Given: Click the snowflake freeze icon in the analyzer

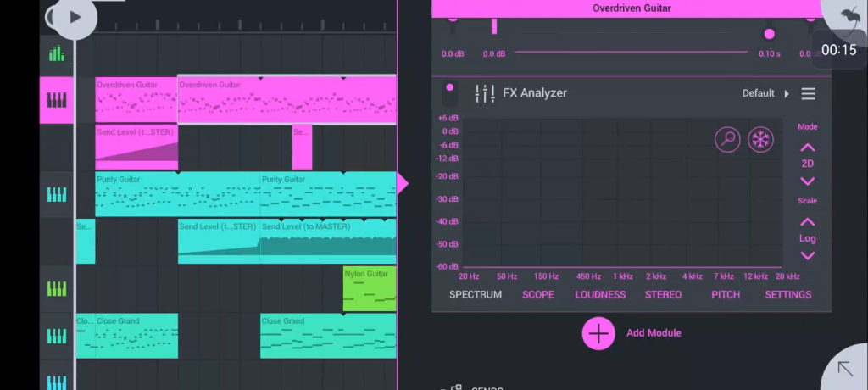Looking at the screenshot, I should pos(760,140).
